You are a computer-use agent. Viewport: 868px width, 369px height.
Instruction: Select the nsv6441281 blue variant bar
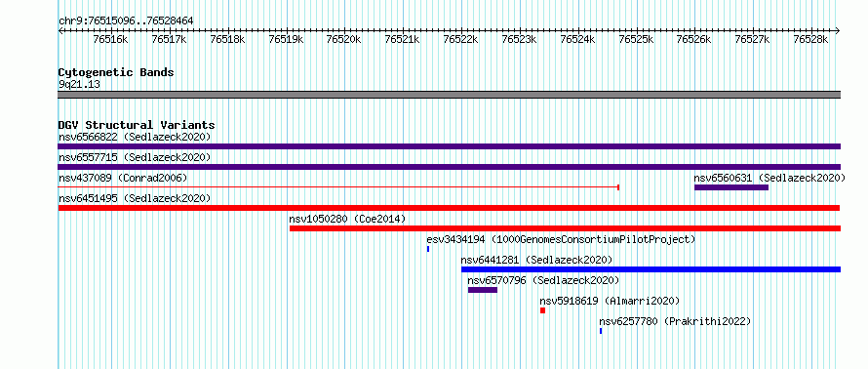[x=651, y=269]
